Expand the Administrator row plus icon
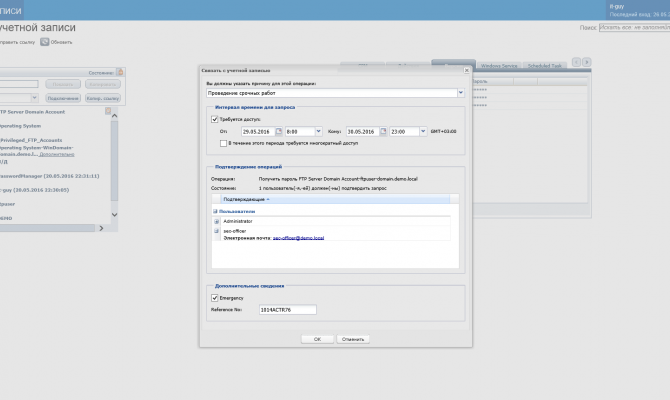The height and width of the screenshot is (400, 670). coord(217,221)
